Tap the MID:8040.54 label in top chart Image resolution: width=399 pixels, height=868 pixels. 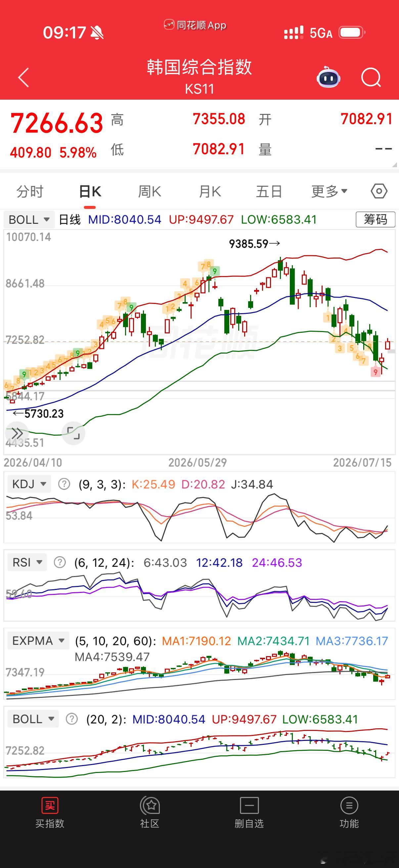click(125, 220)
